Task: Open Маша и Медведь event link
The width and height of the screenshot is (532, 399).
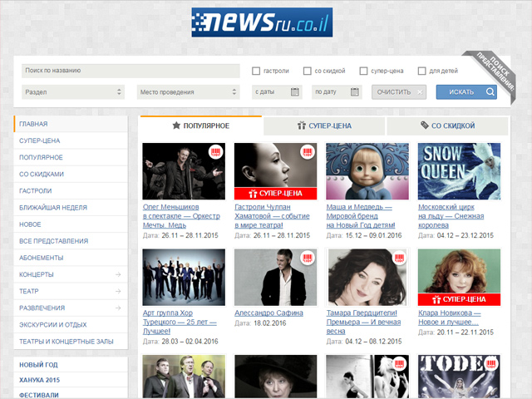Action: [x=361, y=216]
